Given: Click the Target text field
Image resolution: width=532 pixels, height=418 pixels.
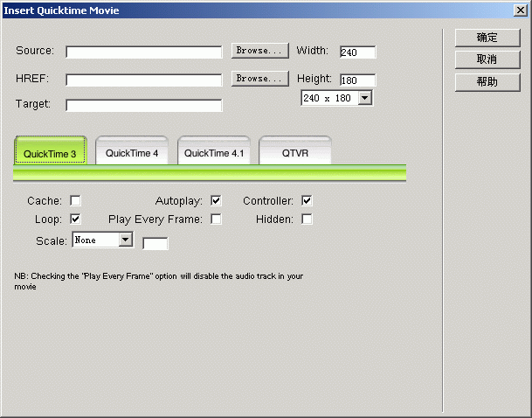Looking at the screenshot, I should (x=144, y=105).
